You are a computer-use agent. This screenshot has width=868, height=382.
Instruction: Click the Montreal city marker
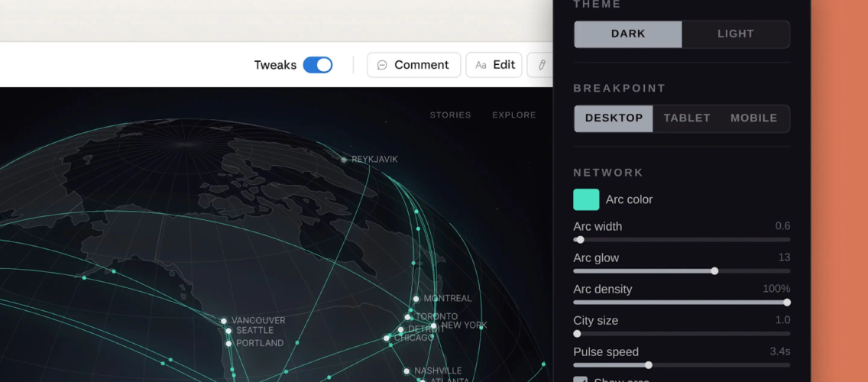[x=416, y=299]
